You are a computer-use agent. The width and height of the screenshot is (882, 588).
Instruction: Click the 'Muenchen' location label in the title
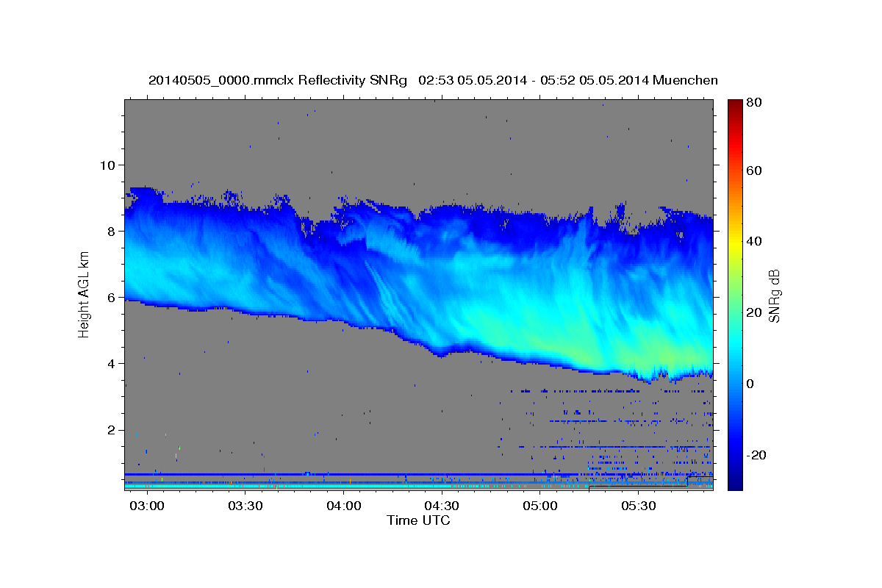(684, 80)
